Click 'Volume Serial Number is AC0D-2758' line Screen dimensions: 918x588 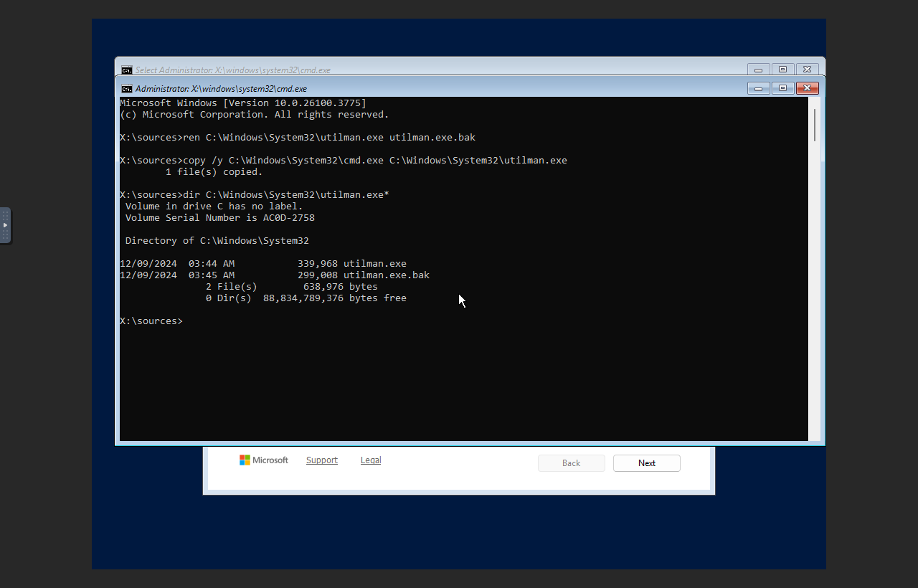coord(220,218)
